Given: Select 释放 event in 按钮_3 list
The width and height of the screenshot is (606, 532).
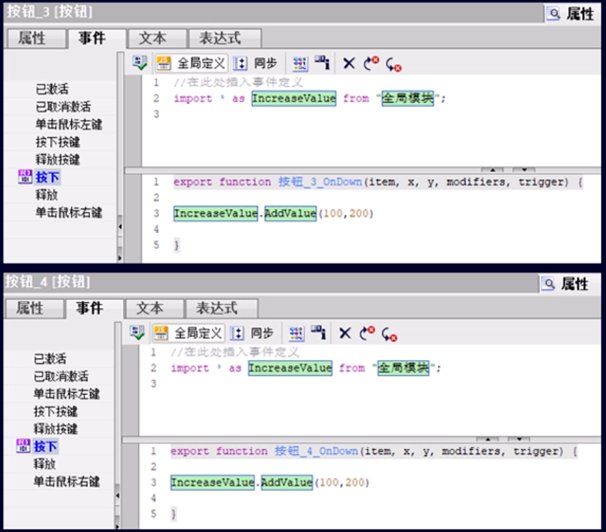Looking at the screenshot, I should (x=46, y=195).
